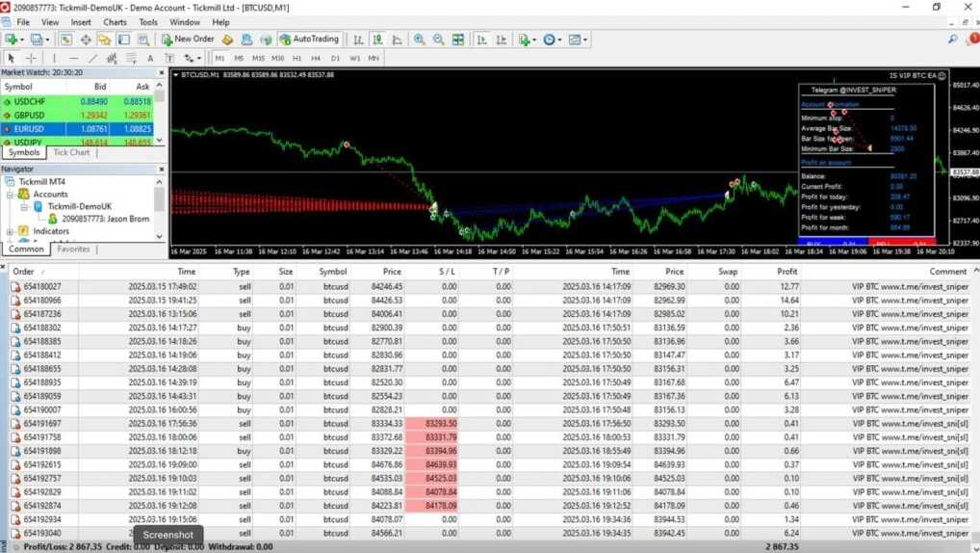980x553 pixels.
Task: Close the Market Watch panel
Action: [x=161, y=72]
